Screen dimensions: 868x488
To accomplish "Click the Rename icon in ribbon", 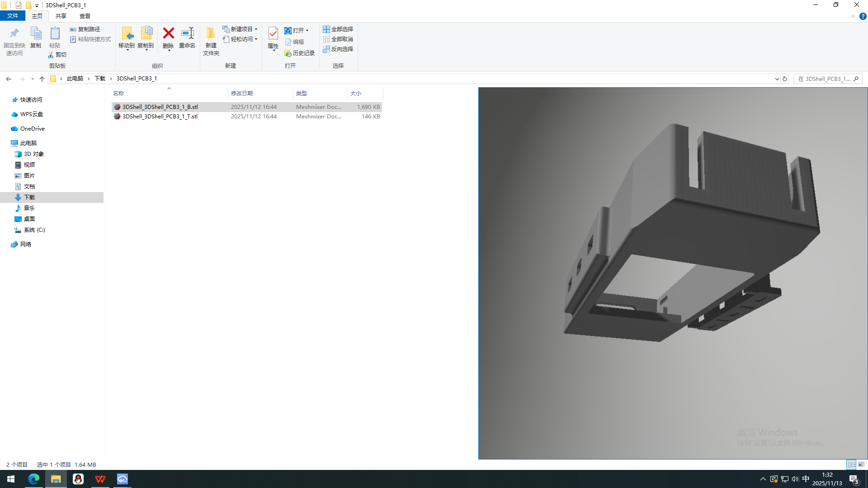I will click(187, 33).
